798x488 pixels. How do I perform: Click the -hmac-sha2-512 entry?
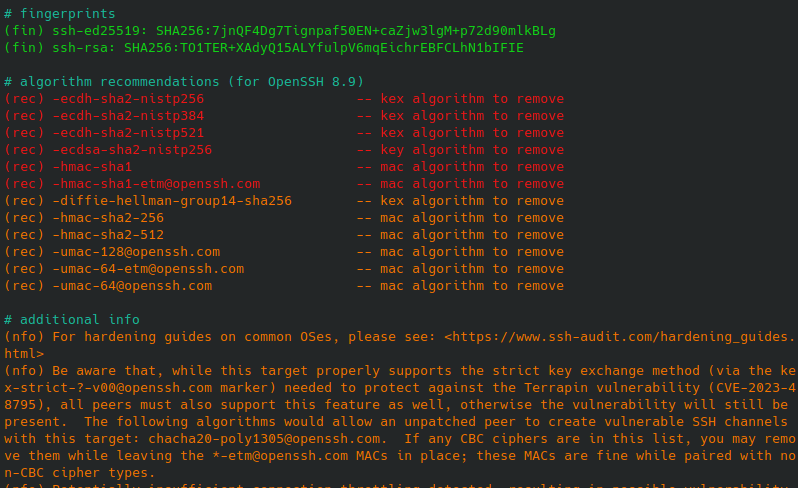pos(108,235)
